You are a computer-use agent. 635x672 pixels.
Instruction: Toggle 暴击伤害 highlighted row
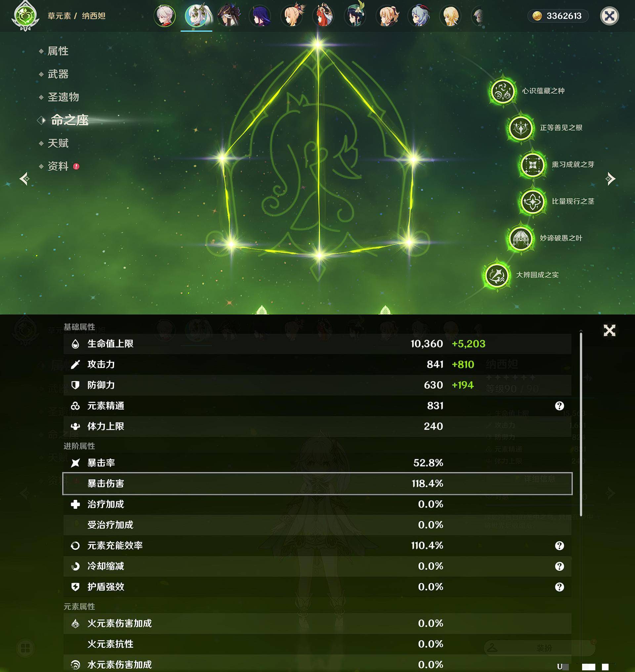point(317,483)
